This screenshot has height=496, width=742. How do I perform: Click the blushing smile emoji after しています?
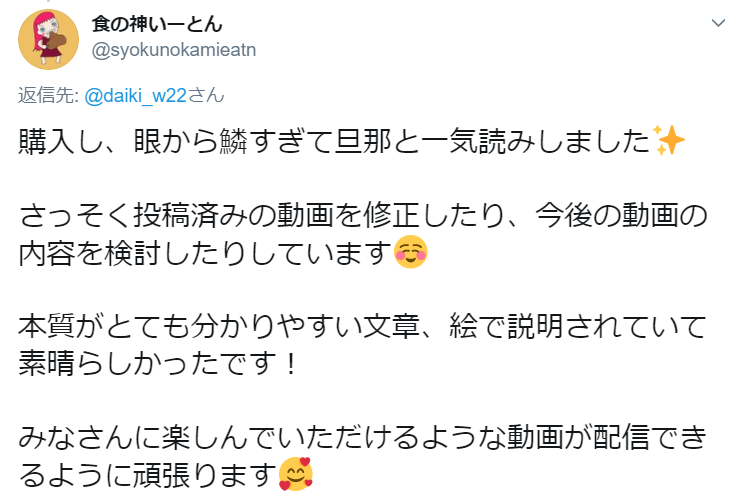411,252
